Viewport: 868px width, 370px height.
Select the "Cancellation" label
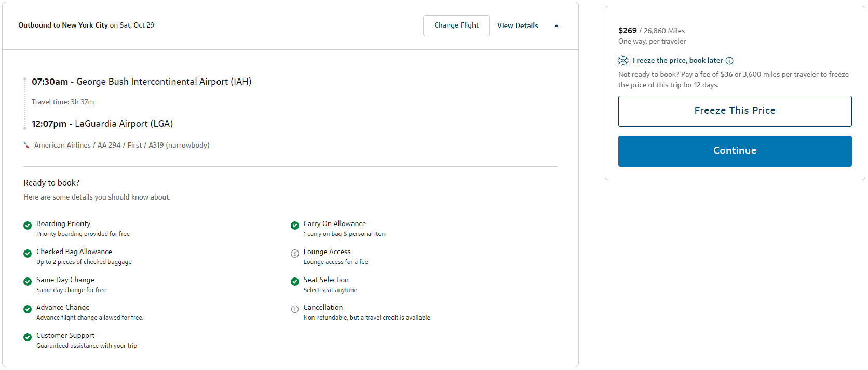click(323, 307)
